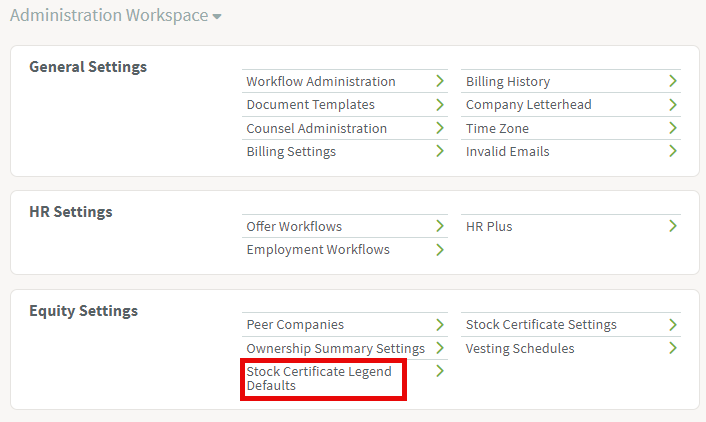Screen dimensions: 706x422
Task: Click the chevron next to Billing History
Action: [673, 81]
